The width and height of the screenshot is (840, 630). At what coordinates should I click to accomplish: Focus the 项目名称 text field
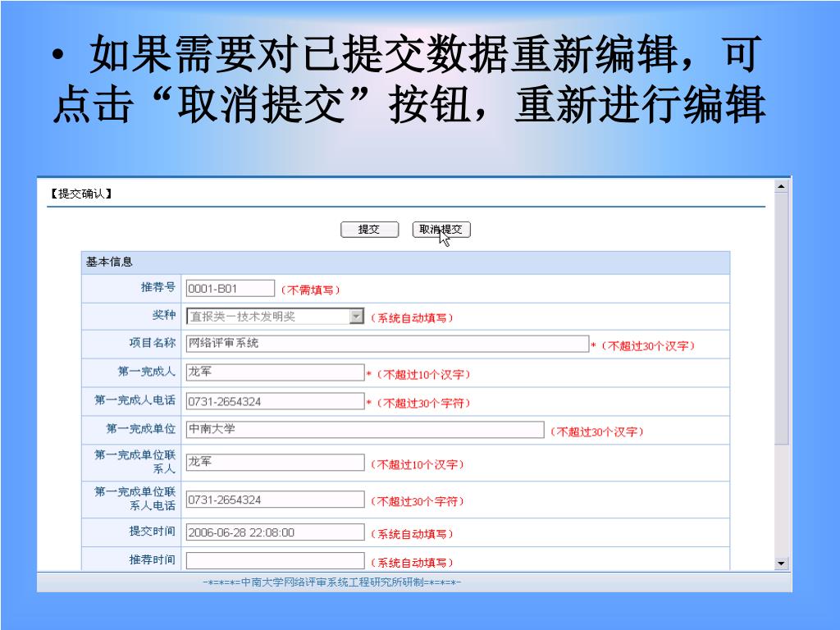[387, 344]
